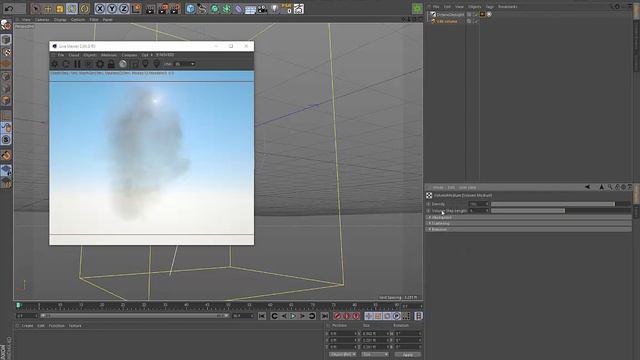The height and width of the screenshot is (360, 640).
Task: Expand the Absorption section
Action: tap(529, 218)
